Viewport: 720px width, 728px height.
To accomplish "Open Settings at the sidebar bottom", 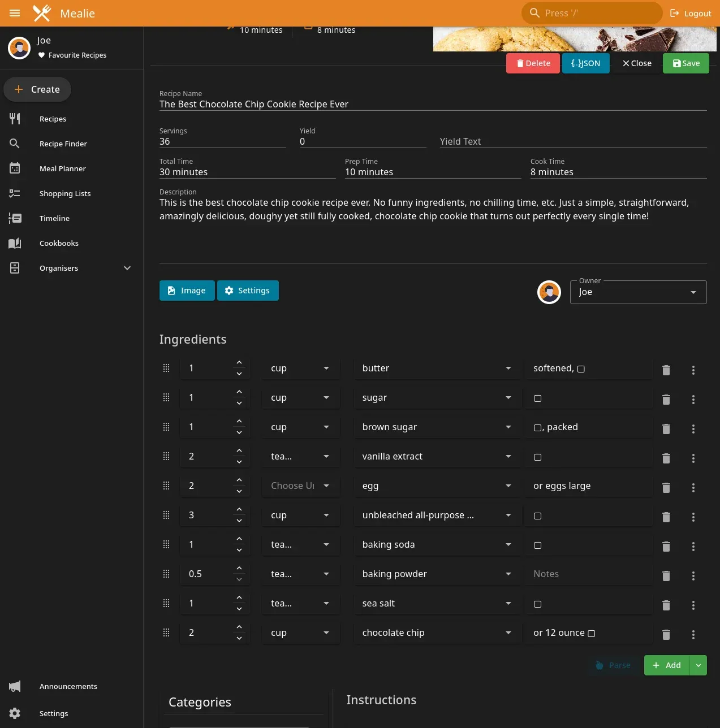I will [x=71, y=713].
